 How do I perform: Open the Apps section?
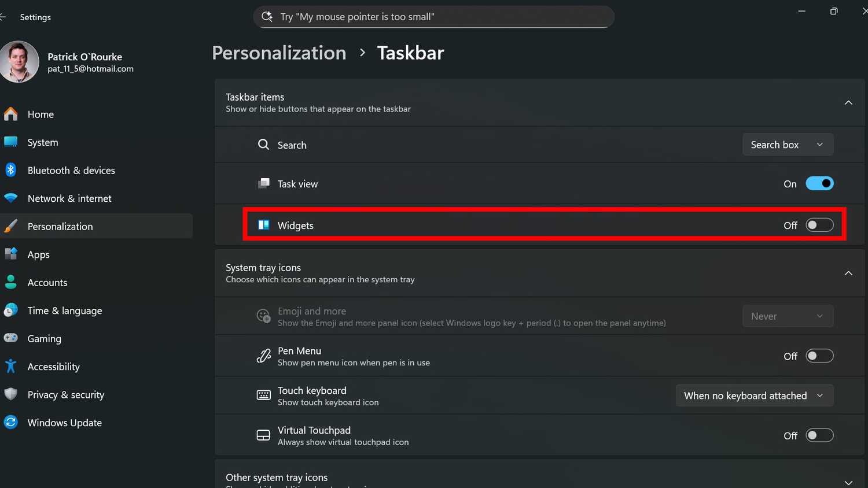pos(38,254)
